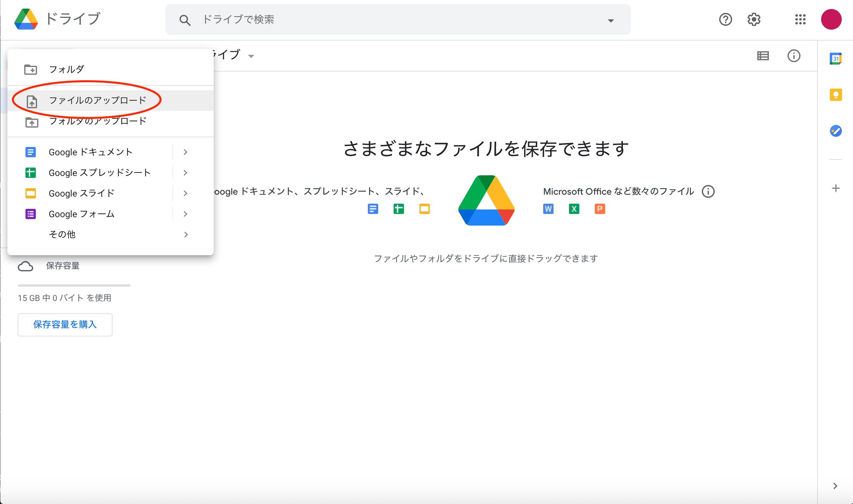Click the plus add-ons icon
The width and height of the screenshot is (853, 504).
click(835, 188)
